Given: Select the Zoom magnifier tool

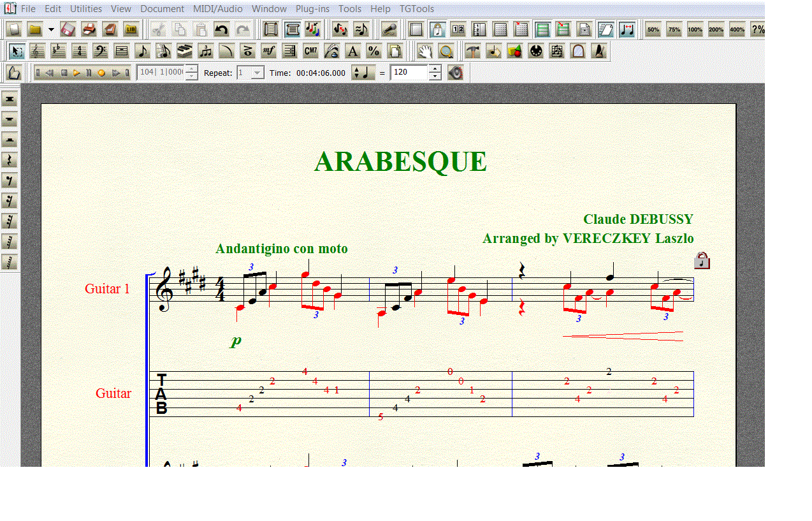Looking at the screenshot, I should click(446, 51).
